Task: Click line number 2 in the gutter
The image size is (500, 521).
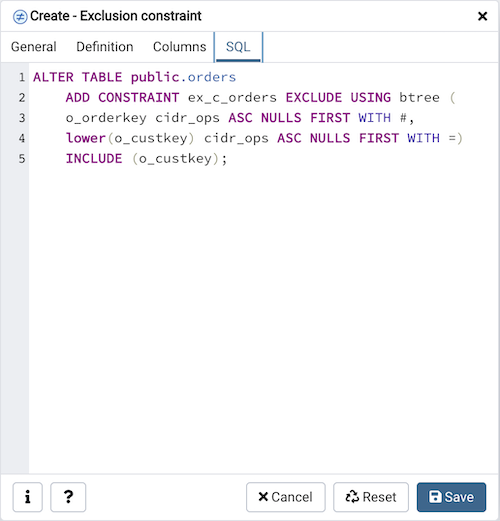Action: 22,98
